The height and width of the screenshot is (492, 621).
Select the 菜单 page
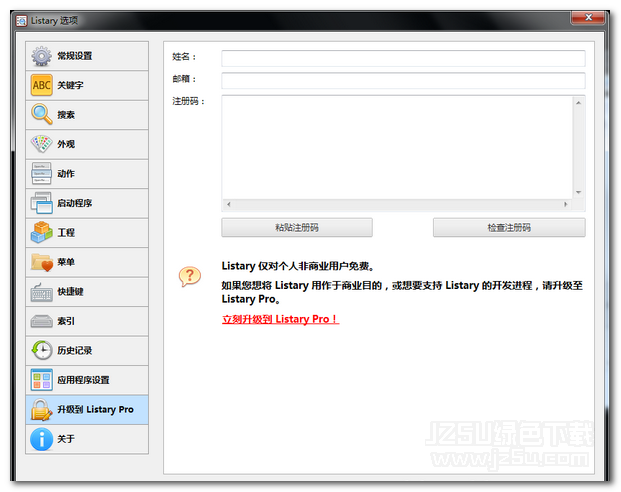87,262
